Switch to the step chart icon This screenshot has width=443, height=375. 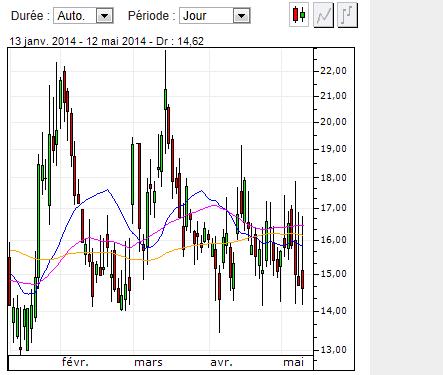point(347,15)
